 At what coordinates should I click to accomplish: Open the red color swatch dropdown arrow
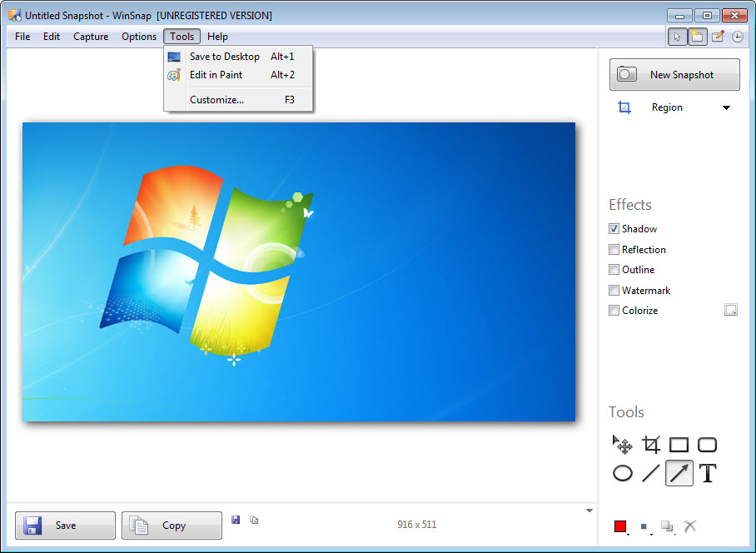click(628, 534)
